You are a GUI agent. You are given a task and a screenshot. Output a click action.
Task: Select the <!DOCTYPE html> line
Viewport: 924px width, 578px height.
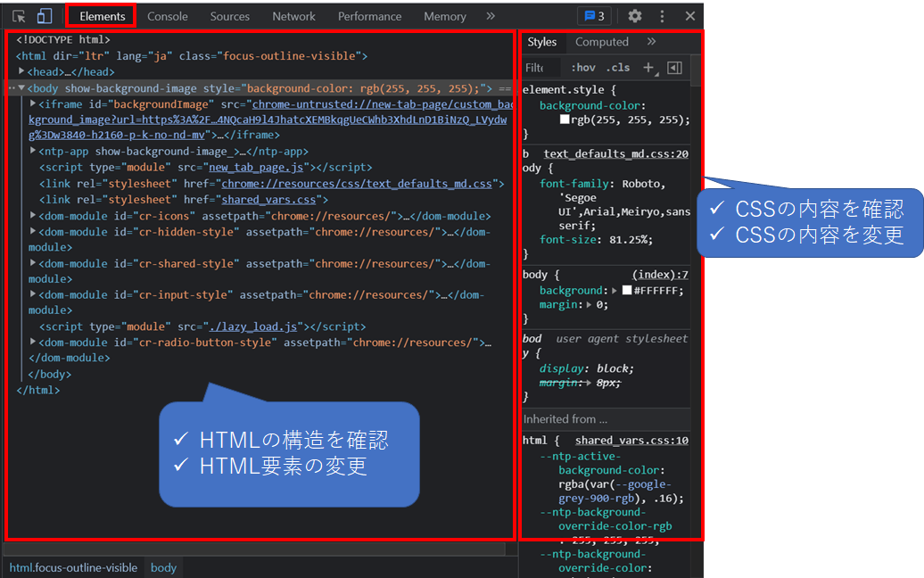tap(63, 39)
